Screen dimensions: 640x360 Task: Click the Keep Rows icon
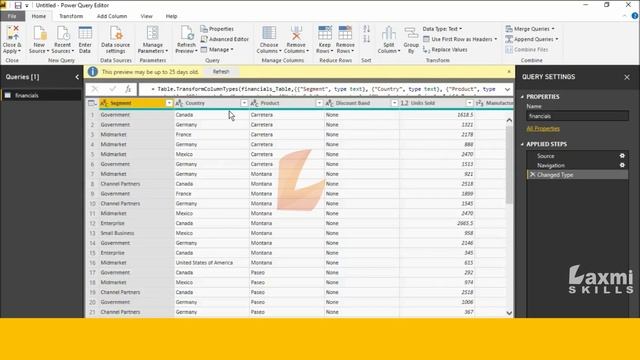[x=325, y=33]
